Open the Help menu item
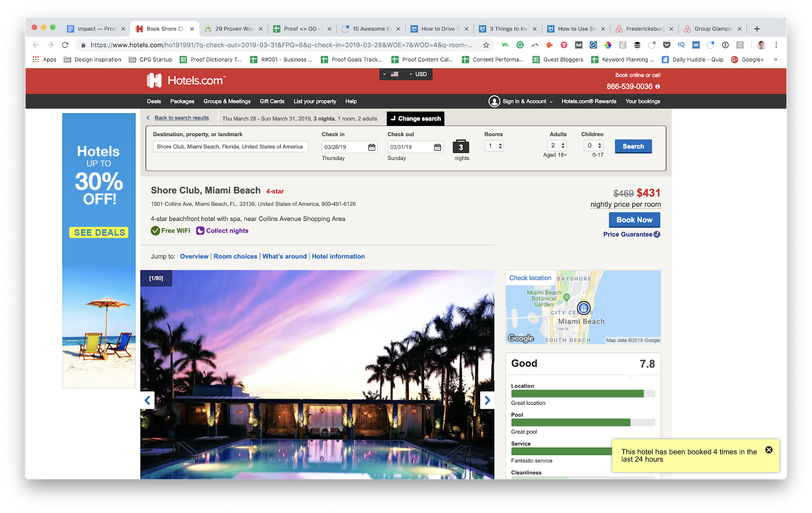Image resolution: width=812 pixels, height=513 pixels. [351, 102]
